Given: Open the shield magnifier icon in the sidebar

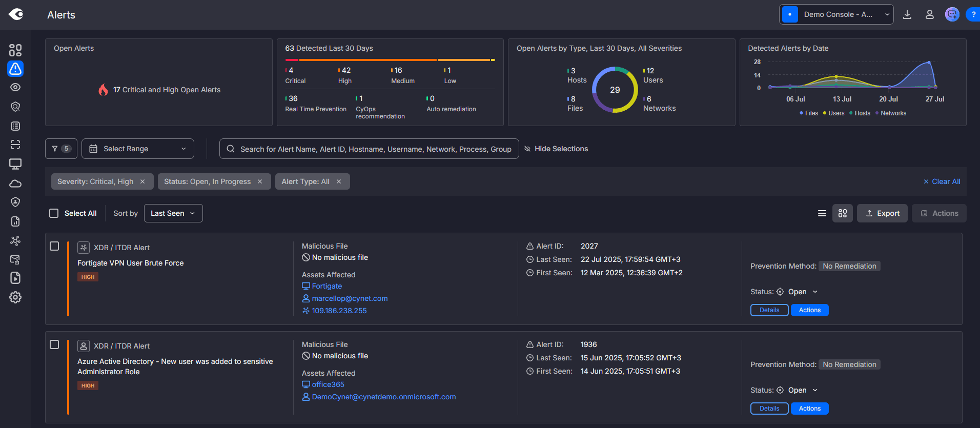Looking at the screenshot, I should (x=15, y=107).
